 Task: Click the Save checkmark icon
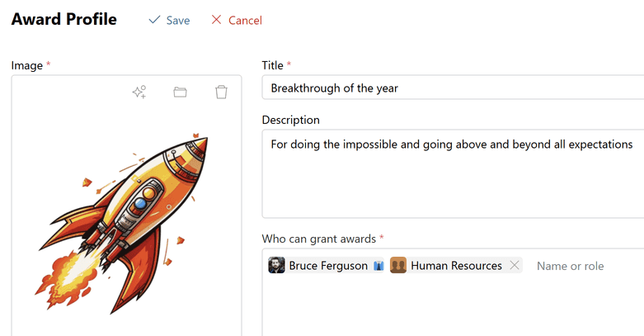[x=154, y=20]
